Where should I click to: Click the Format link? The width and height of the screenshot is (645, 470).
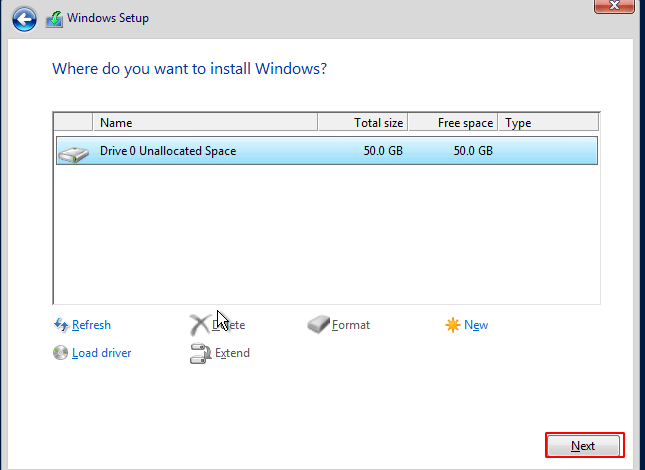(x=351, y=325)
